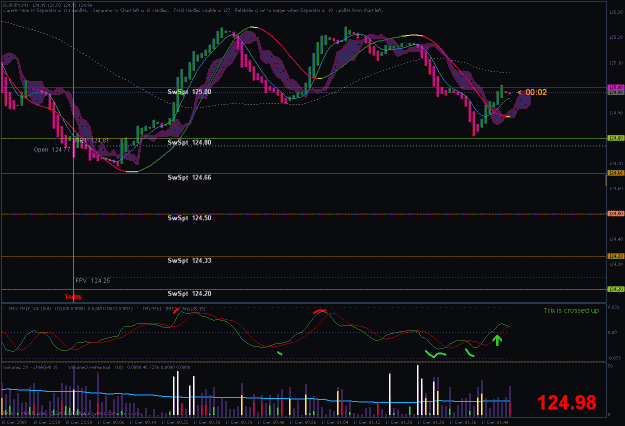Screen dimensions: 625x426
Task: Select the "FPV 124.25" label
Action: 93,281
